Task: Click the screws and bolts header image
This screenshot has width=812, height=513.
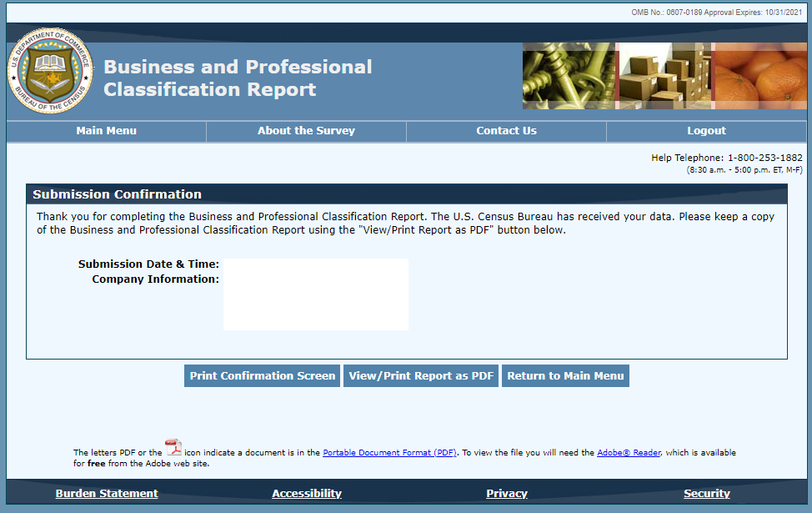Action: [x=569, y=76]
